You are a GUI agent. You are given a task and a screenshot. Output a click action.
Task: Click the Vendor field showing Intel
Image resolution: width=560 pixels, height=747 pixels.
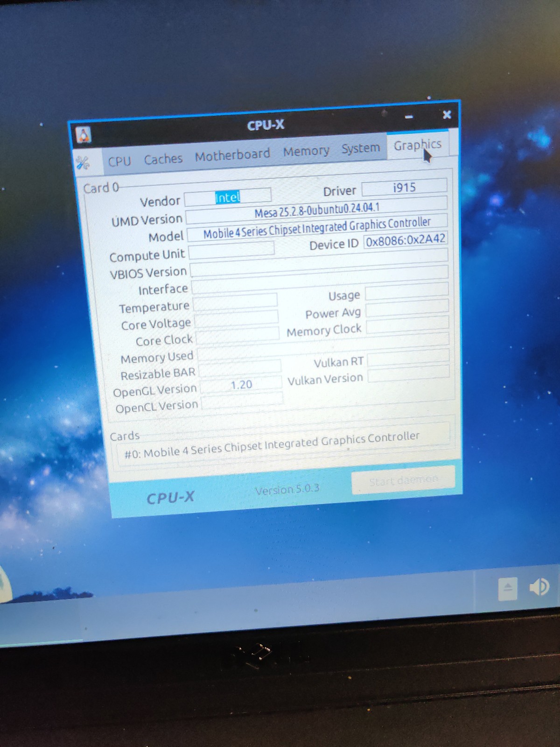228,197
